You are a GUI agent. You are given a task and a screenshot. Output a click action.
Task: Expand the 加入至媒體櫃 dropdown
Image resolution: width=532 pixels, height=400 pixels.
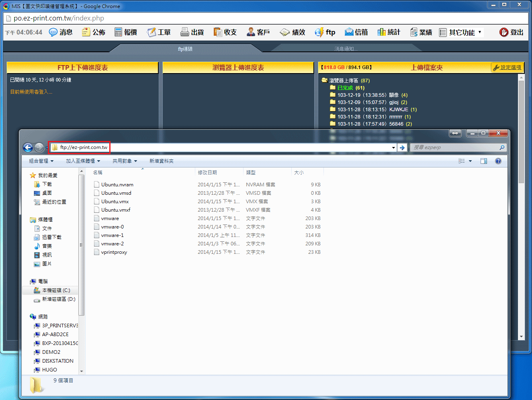(83, 161)
